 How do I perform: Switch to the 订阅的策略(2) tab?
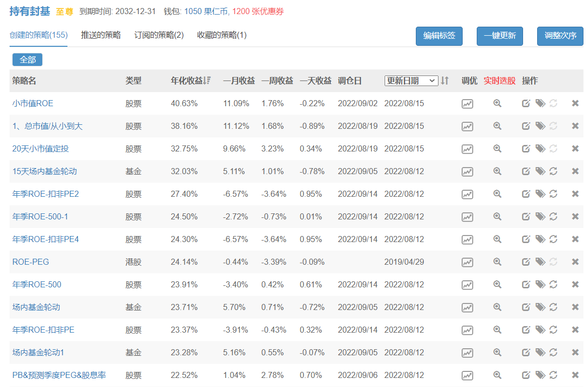(x=159, y=35)
